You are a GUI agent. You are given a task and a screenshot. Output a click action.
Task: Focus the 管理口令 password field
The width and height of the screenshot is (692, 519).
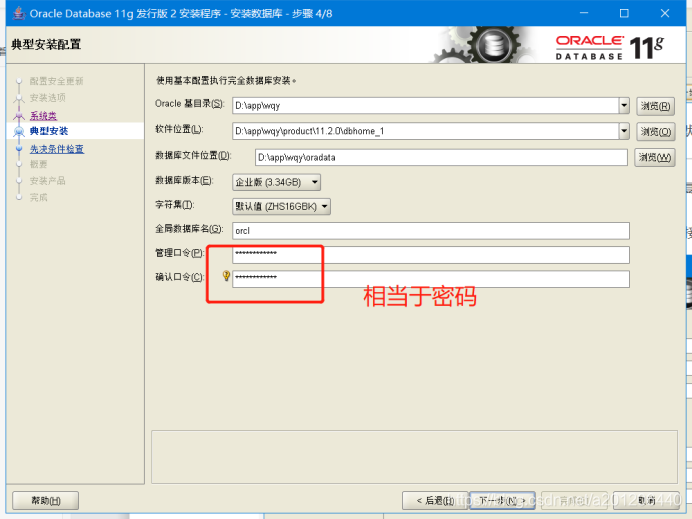point(431,255)
